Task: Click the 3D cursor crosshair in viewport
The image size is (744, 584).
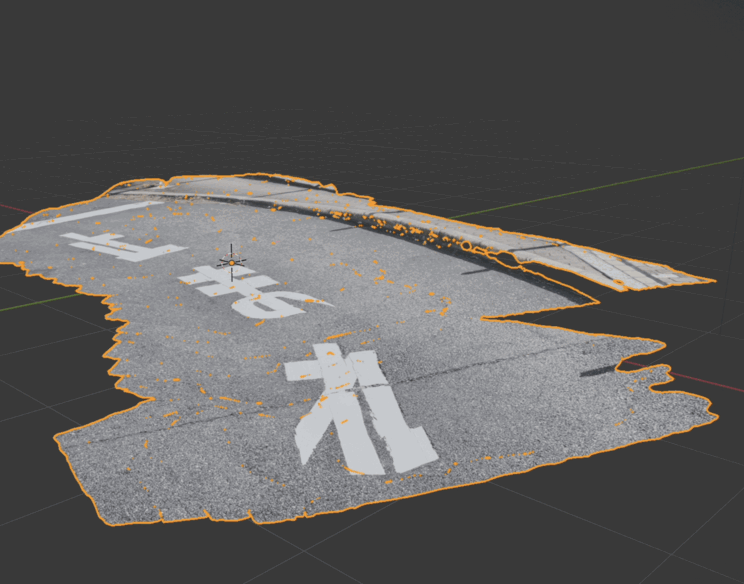Action: (x=232, y=262)
